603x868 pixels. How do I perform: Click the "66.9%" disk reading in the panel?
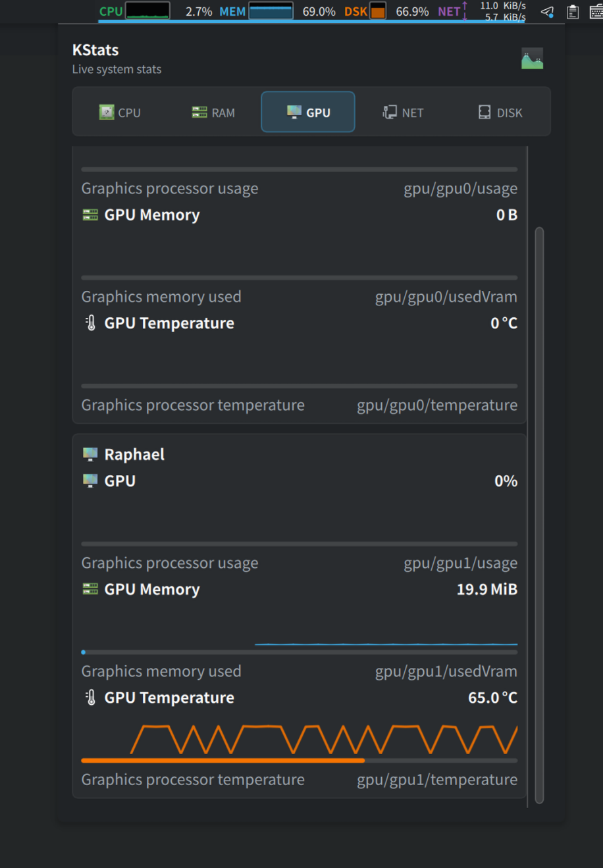[x=412, y=11]
